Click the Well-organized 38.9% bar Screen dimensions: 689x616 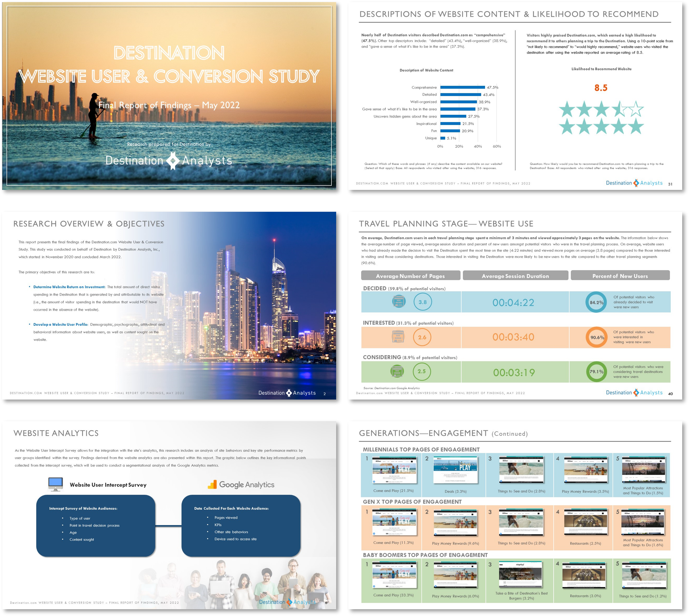(458, 102)
